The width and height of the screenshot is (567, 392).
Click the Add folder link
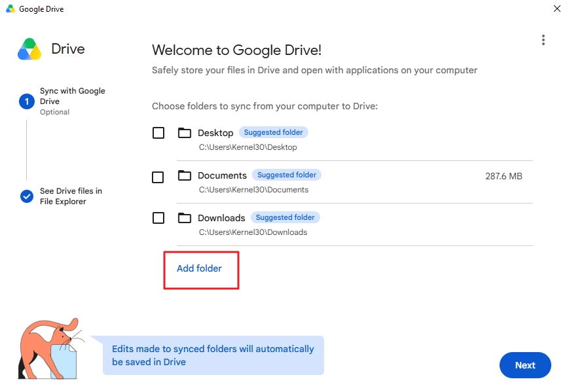coord(199,268)
